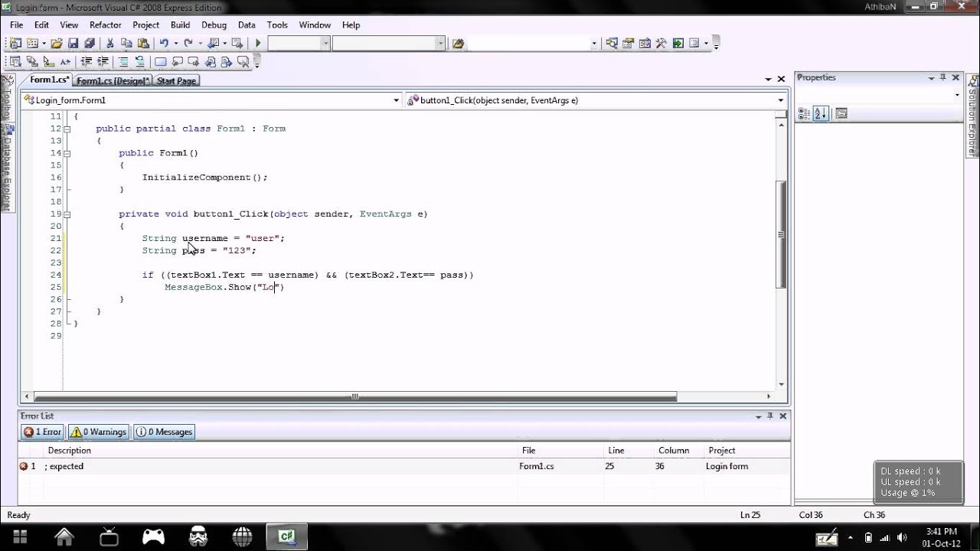Collapse the button1_Click method region
Screen dimensions: 980x551
coord(67,214)
